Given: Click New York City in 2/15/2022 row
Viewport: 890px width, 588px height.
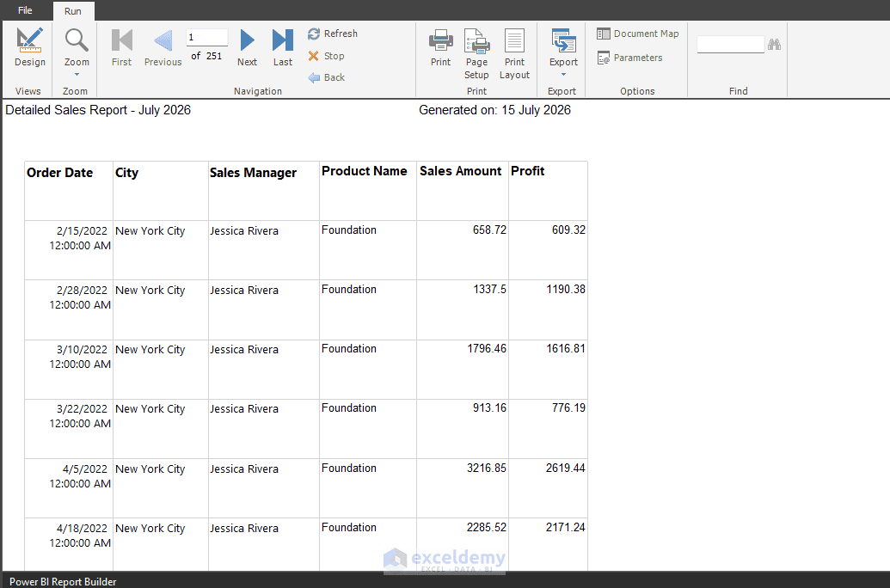Looking at the screenshot, I should click(150, 231).
